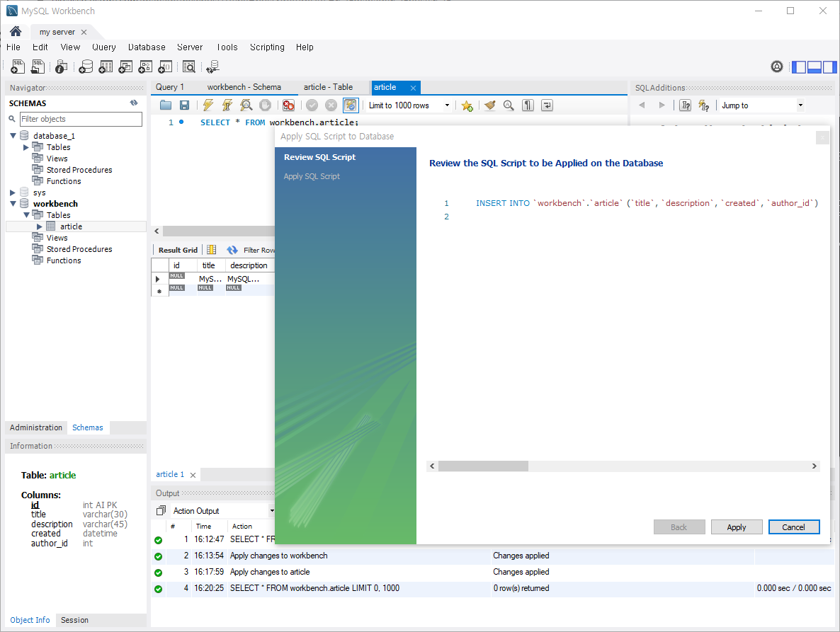840x632 pixels.
Task: Close the article 1 result tab
Action: click(193, 475)
